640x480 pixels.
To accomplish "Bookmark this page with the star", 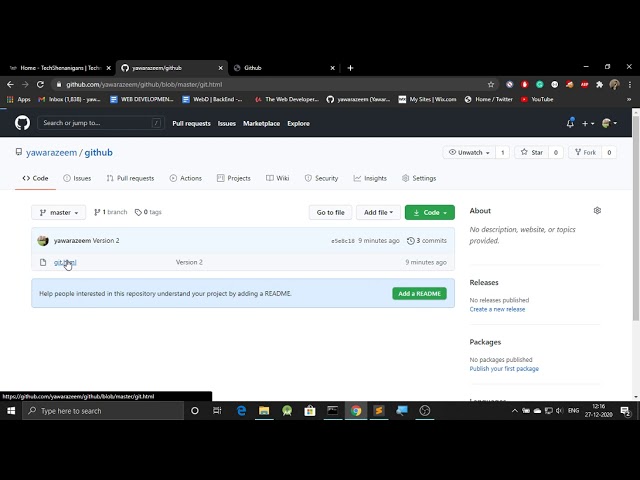I will tap(491, 84).
